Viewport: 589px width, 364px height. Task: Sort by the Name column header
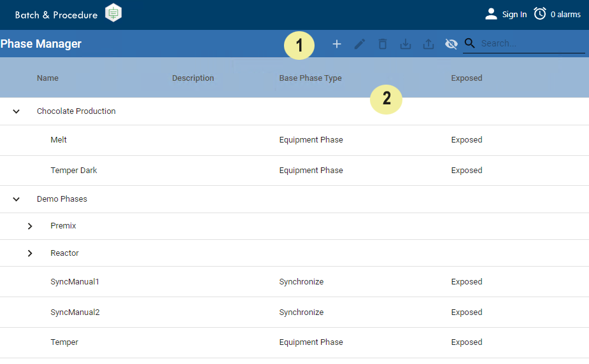[x=48, y=78]
